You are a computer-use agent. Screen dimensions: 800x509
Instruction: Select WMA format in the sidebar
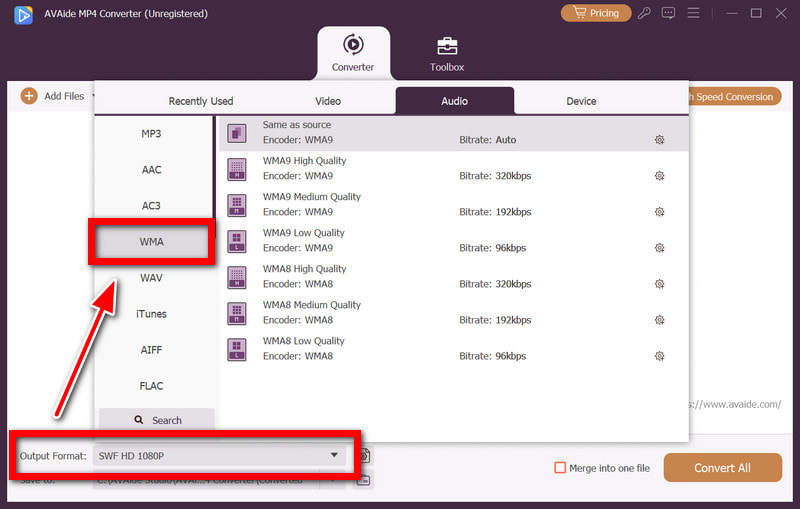152,242
